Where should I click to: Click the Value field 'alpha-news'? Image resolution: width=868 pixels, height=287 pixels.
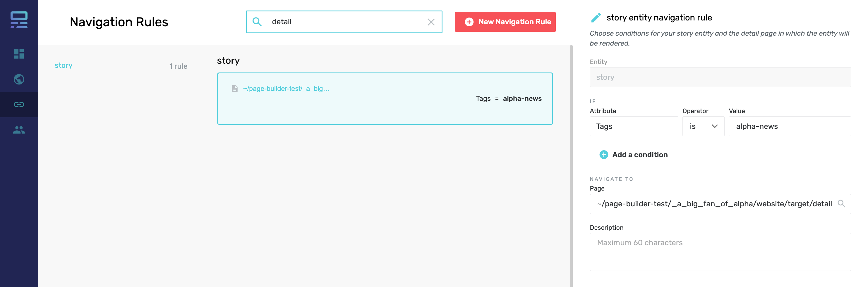click(x=790, y=126)
